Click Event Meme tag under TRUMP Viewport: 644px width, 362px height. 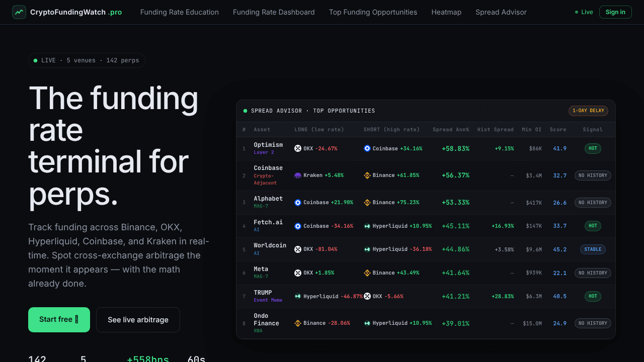268,300
